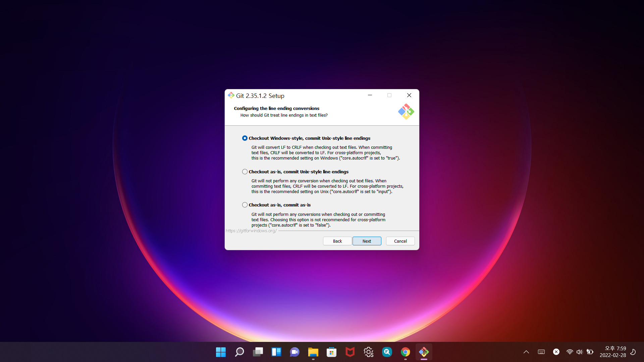This screenshot has width=644, height=362.
Task: Click the Git logo in dialog header
Action: tap(406, 112)
